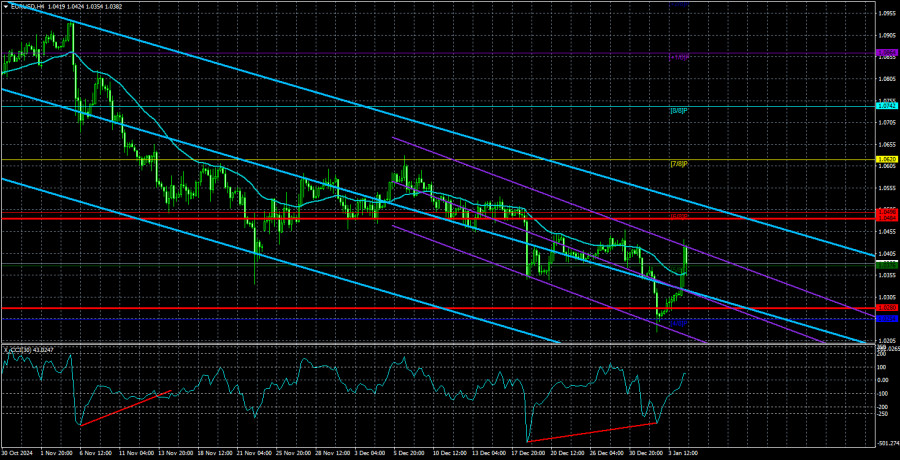The height and width of the screenshot is (460, 900).
Task: Click the latest green candlestick on chart
Action: tap(685, 258)
